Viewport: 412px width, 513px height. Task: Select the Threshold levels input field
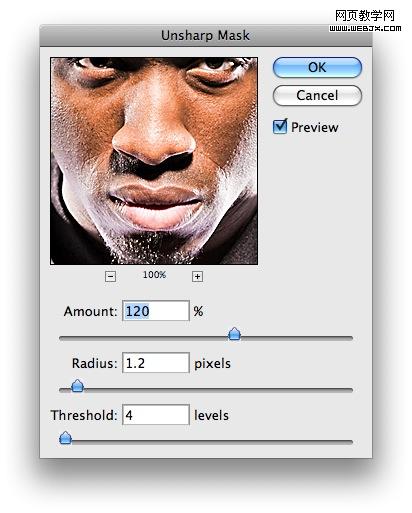coord(156,415)
